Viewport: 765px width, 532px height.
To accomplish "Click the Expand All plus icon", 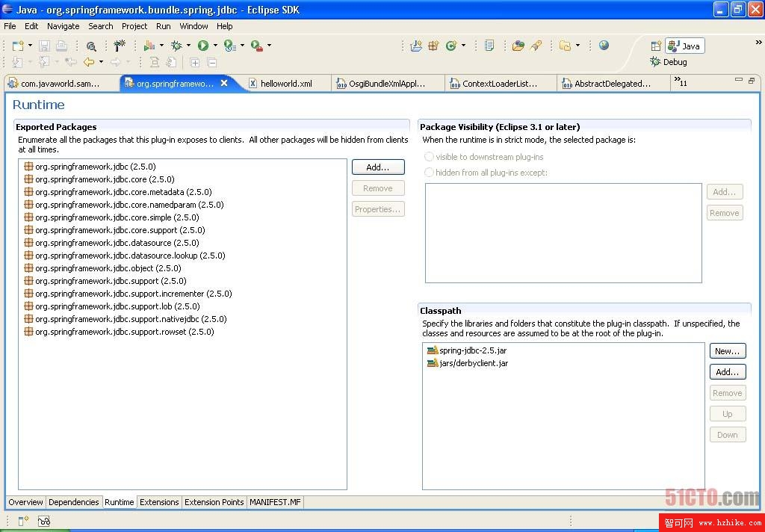I will coord(195,63).
